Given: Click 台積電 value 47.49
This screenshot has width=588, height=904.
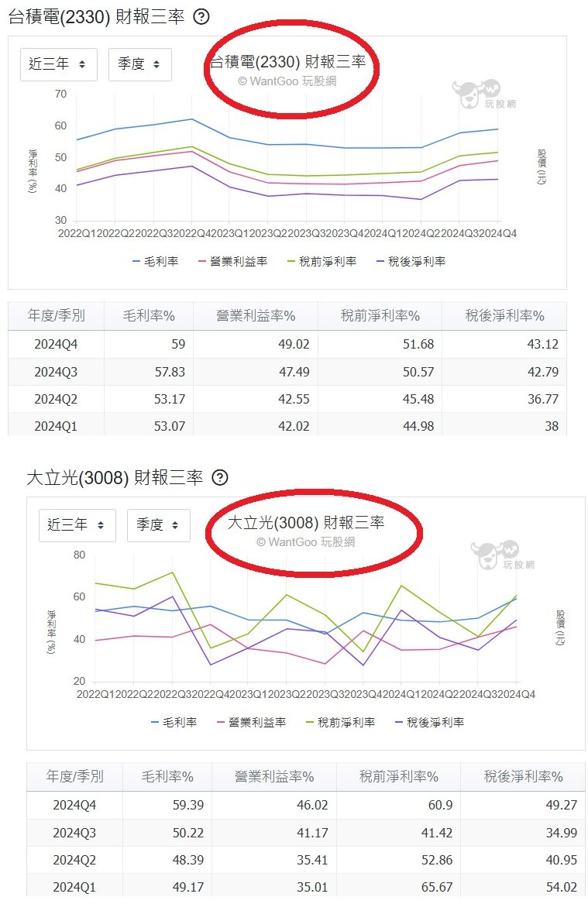Looking at the screenshot, I should [294, 372].
